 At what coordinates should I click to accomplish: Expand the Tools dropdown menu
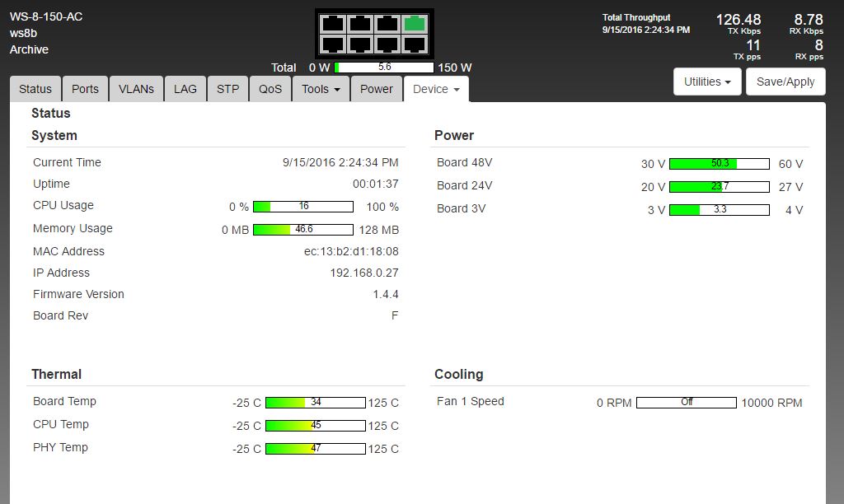point(321,89)
